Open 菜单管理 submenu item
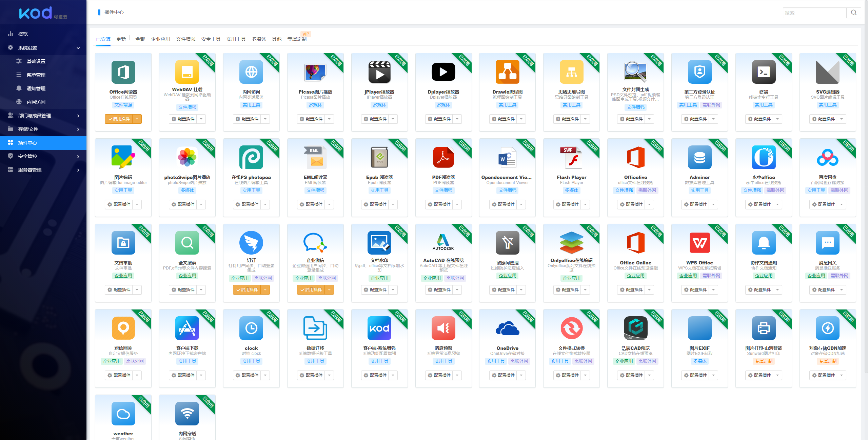 pyautogui.click(x=43, y=75)
